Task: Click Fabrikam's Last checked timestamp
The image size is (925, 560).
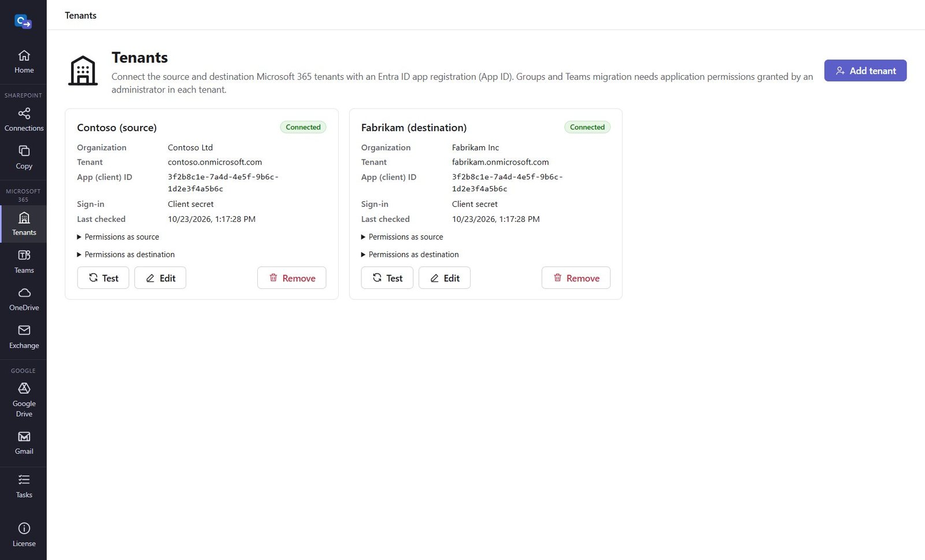Action: click(495, 219)
